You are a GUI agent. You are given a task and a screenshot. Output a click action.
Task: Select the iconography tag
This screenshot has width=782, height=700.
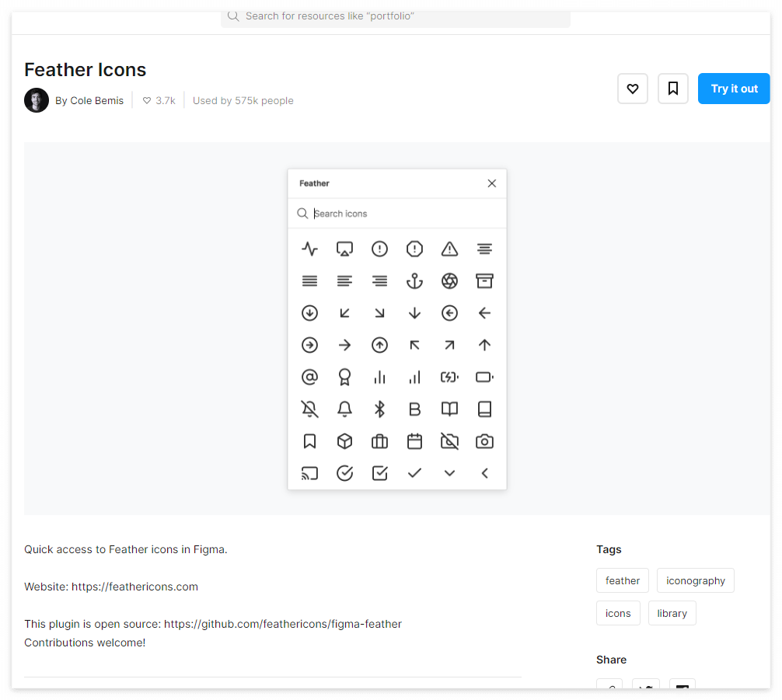pyautogui.click(x=695, y=580)
